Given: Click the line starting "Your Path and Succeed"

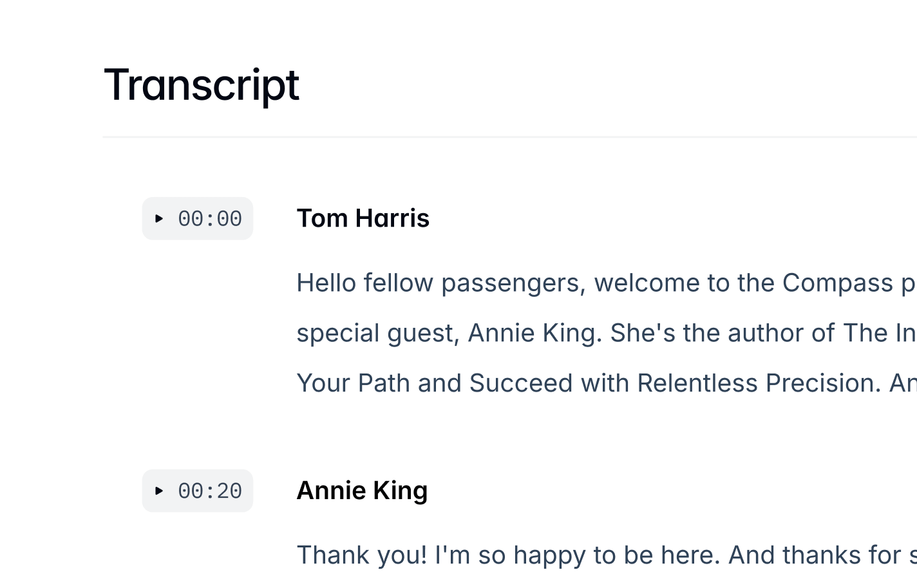Looking at the screenshot, I should 607,383.
